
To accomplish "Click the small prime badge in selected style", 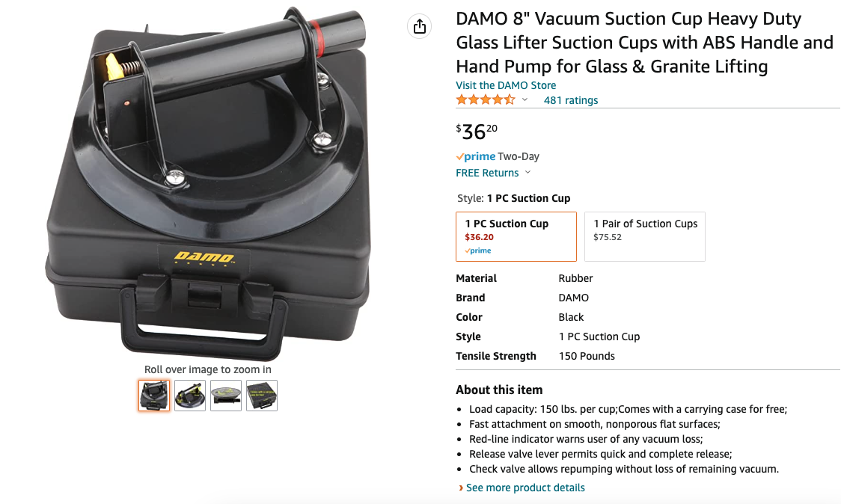I will (478, 251).
